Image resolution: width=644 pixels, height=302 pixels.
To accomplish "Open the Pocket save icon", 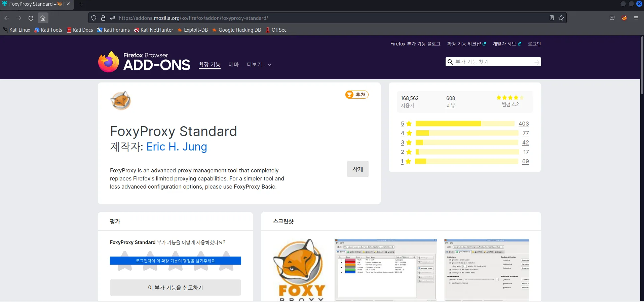I will (612, 18).
